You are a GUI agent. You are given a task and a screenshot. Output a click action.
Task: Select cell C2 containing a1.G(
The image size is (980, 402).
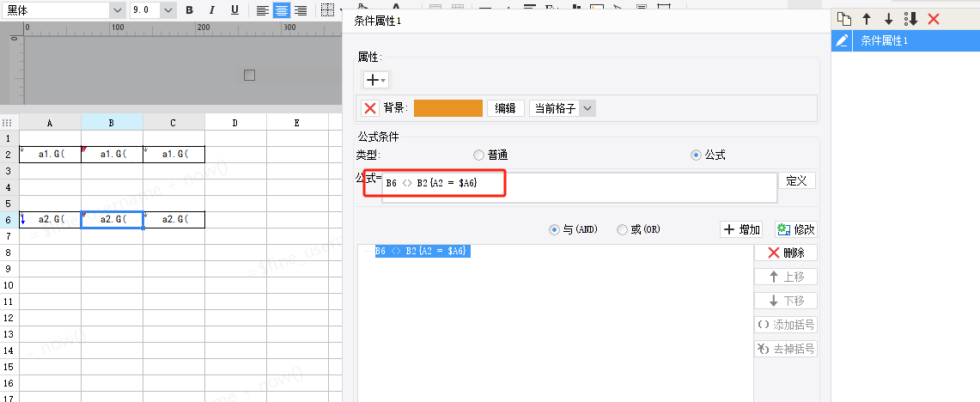tap(173, 155)
